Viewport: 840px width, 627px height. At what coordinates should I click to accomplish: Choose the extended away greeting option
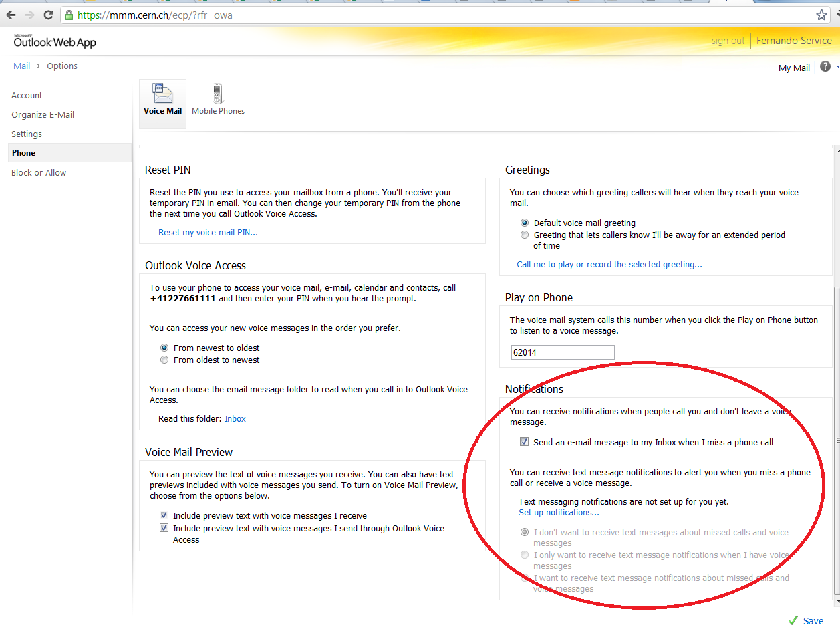[525, 235]
